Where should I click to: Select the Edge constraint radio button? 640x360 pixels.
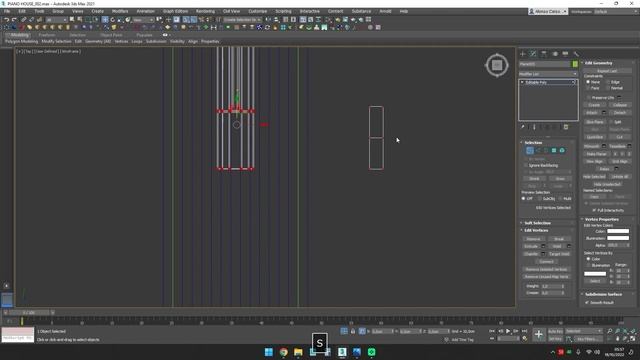[608, 82]
